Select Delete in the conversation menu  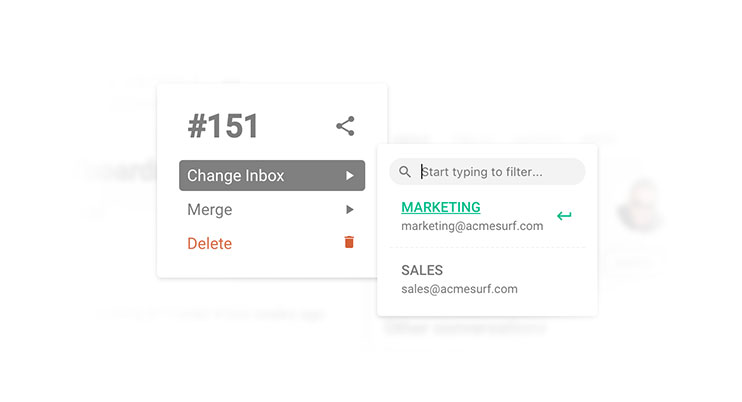click(x=272, y=243)
